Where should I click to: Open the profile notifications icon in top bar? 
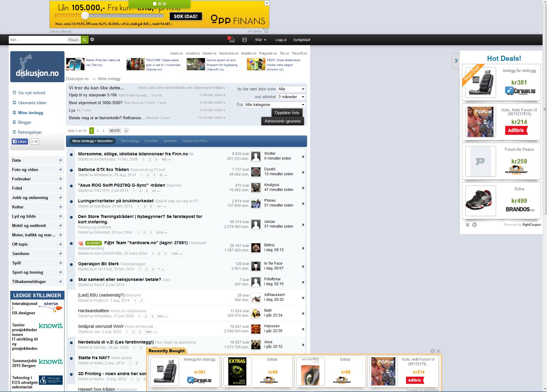pos(244,40)
